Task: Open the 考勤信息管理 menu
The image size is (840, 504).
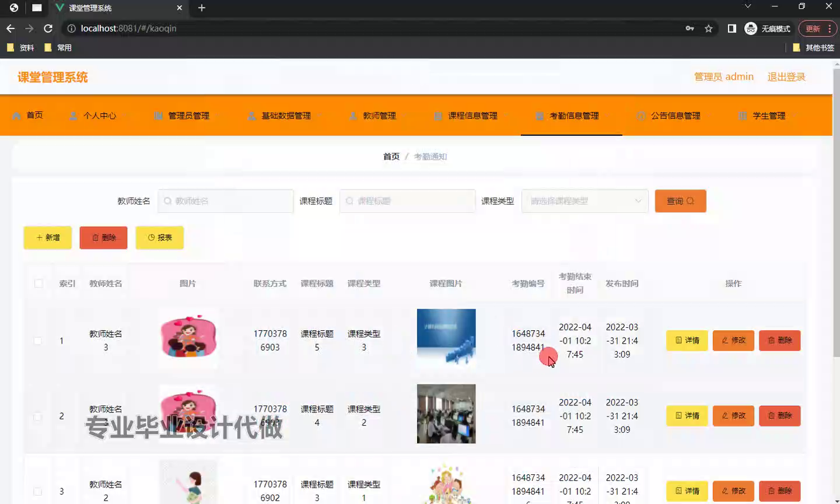Action: coord(571,116)
